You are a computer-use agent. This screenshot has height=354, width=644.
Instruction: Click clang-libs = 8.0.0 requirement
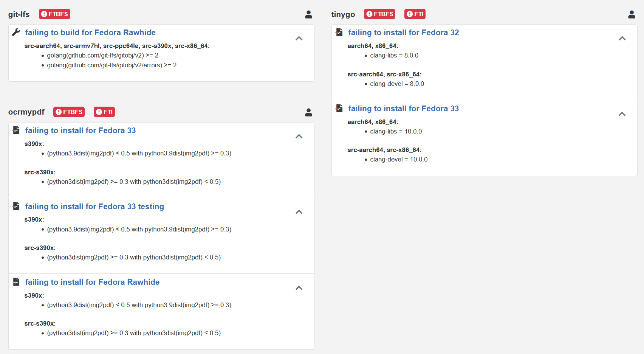pos(394,55)
